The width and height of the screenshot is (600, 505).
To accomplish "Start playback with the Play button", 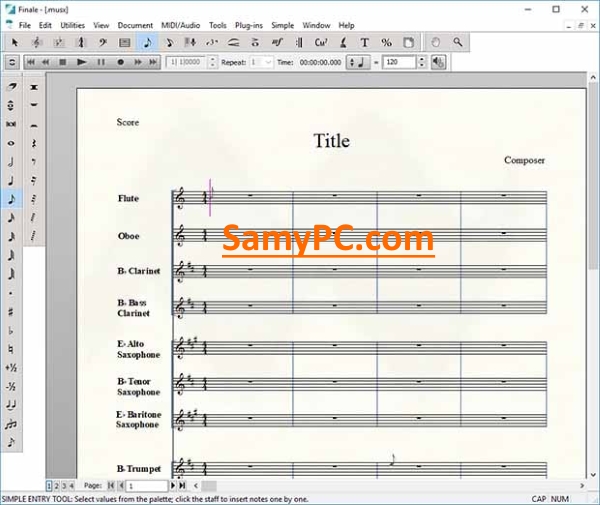I will (81, 62).
